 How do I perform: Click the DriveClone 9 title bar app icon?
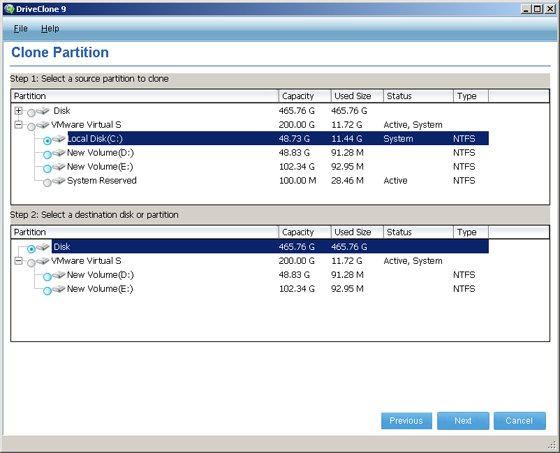pyautogui.click(x=9, y=9)
